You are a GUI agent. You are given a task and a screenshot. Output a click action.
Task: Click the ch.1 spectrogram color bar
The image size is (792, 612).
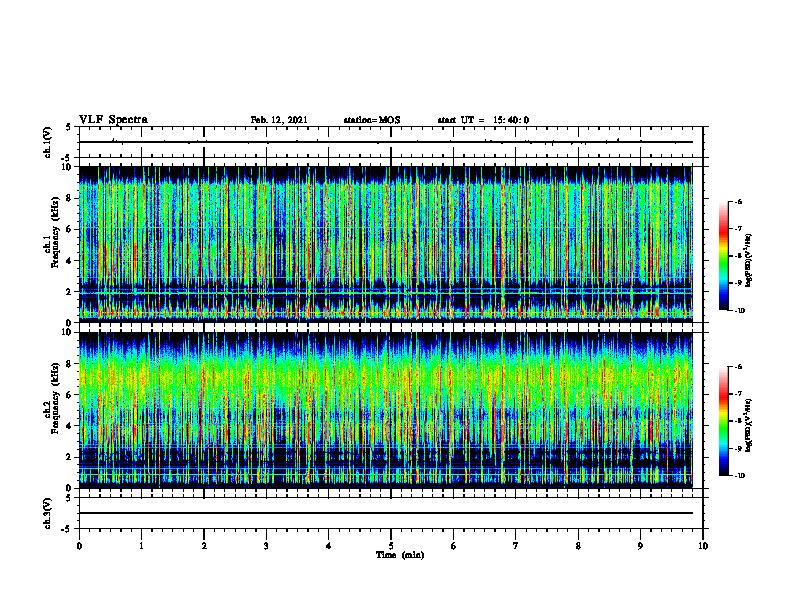724,256
